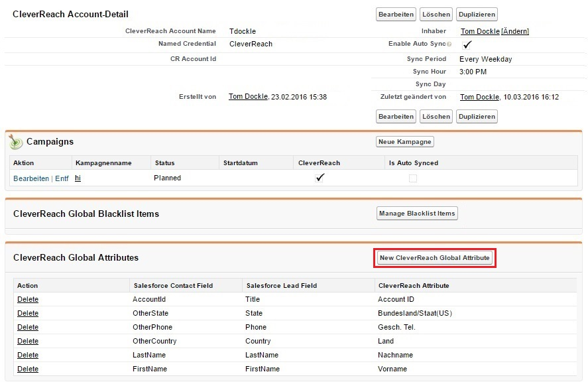The height and width of the screenshot is (388, 588).
Task: Create a Neue Kampagne
Action: [405, 141]
